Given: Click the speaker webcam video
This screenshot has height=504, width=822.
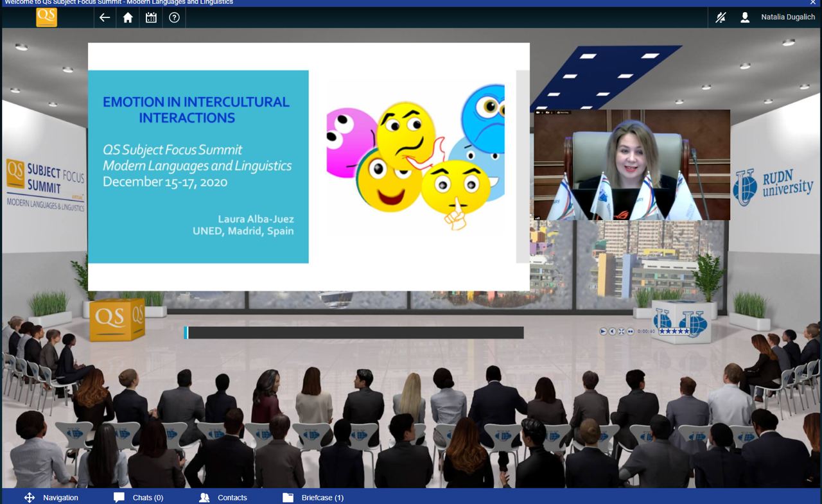Looking at the screenshot, I should pos(632,165).
